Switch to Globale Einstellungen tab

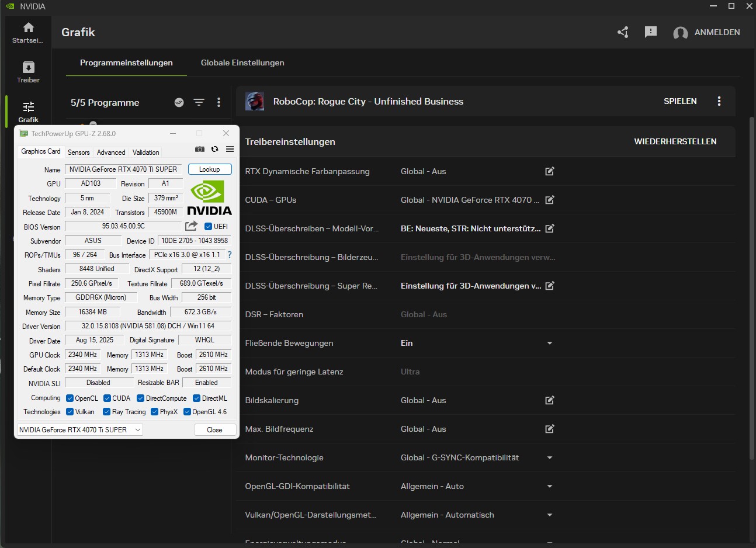[242, 63]
